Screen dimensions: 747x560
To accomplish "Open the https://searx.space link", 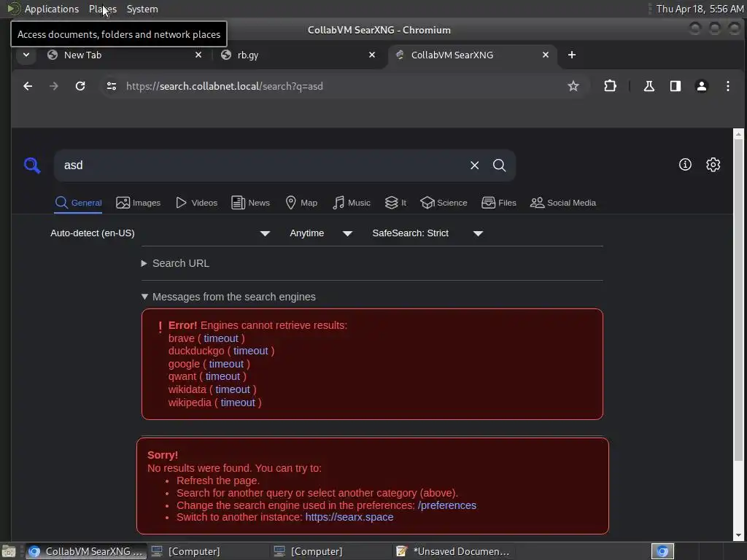I will (349, 517).
